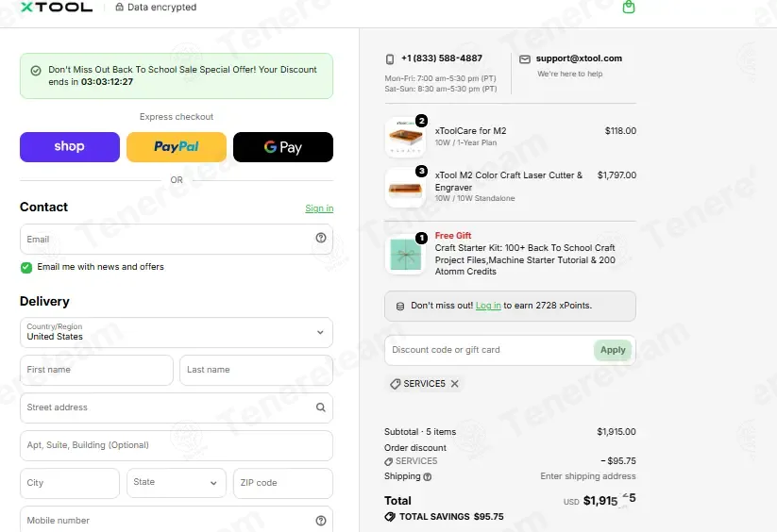Click the First name field

(96, 370)
